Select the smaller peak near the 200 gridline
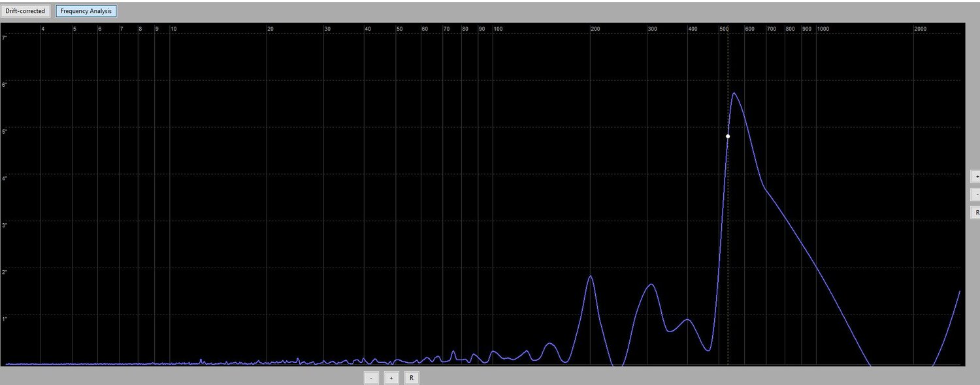The image size is (980, 385). click(x=591, y=275)
